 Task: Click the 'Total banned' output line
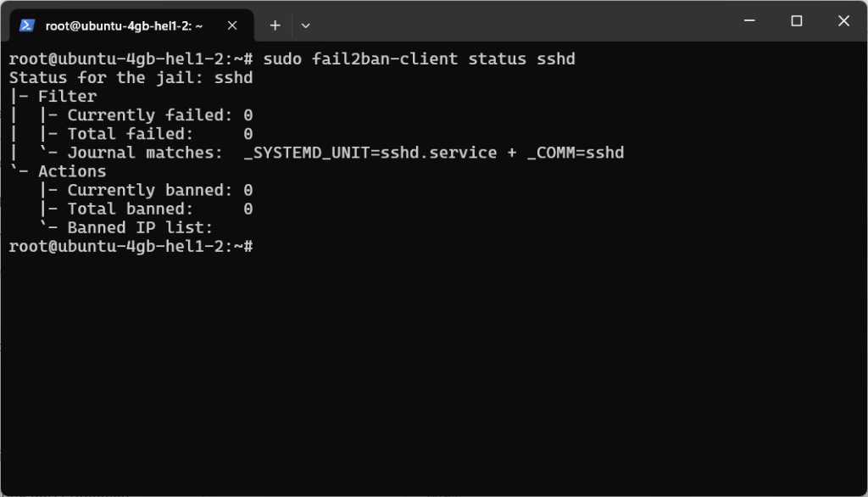click(x=159, y=209)
